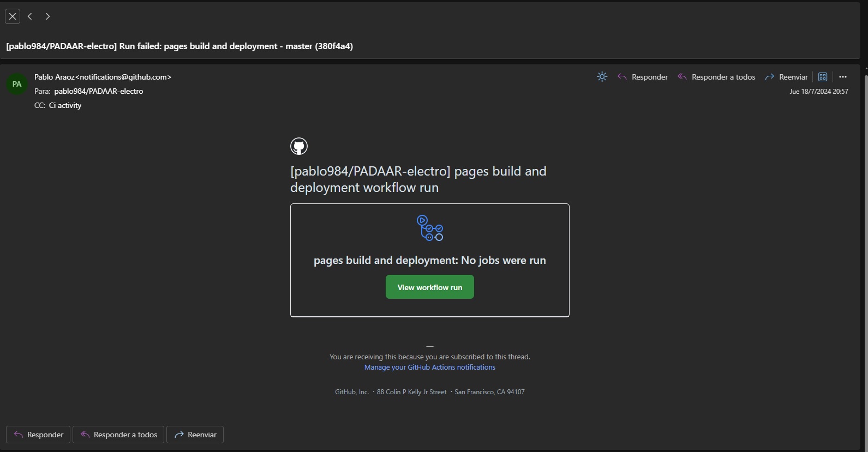Screen dimensions: 868x452
Task: Open more actions ellipsis menu
Action: coord(843,77)
